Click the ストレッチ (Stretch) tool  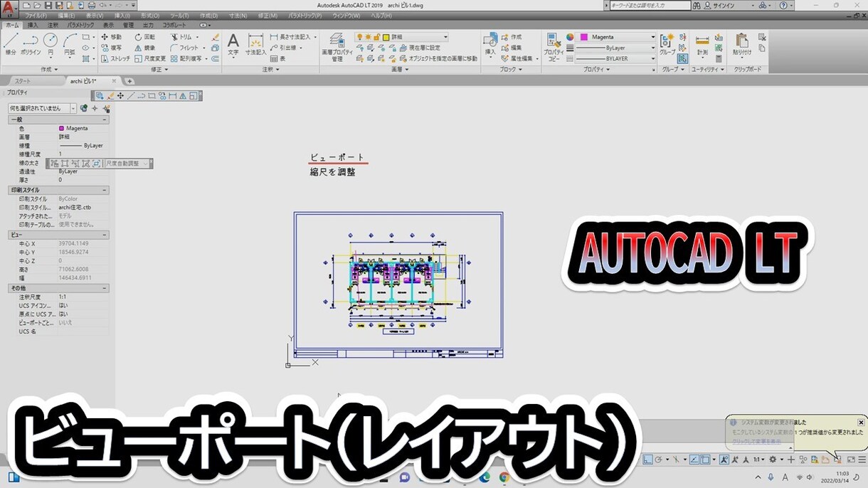point(115,58)
